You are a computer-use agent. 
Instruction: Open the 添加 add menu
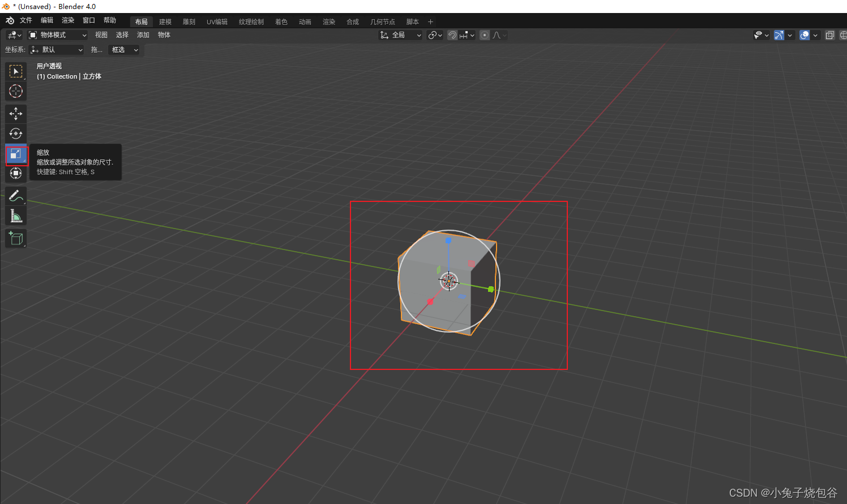click(143, 35)
